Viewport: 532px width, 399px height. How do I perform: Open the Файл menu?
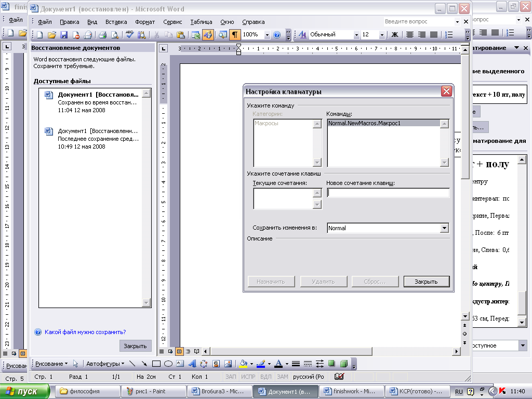click(45, 22)
